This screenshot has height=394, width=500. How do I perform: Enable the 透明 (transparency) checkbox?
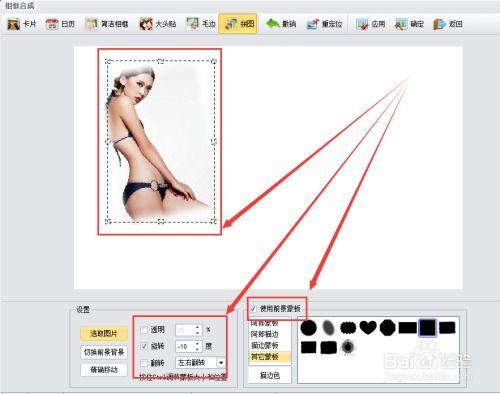[x=144, y=330]
